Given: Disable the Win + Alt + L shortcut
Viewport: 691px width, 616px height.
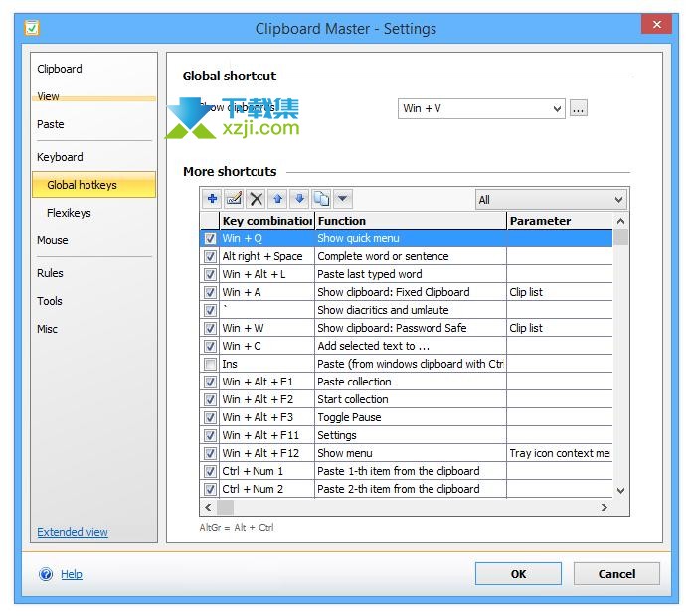Looking at the screenshot, I should 210,275.
